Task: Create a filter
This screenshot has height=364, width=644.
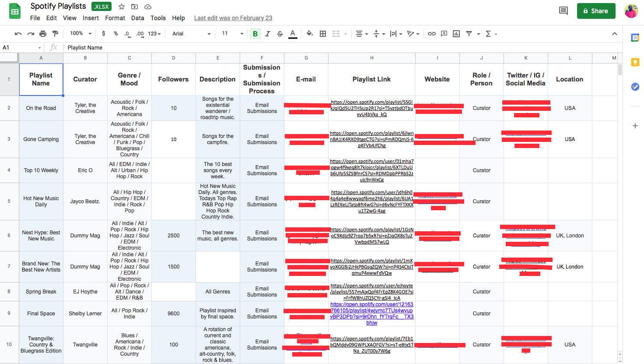Action: click(x=469, y=33)
